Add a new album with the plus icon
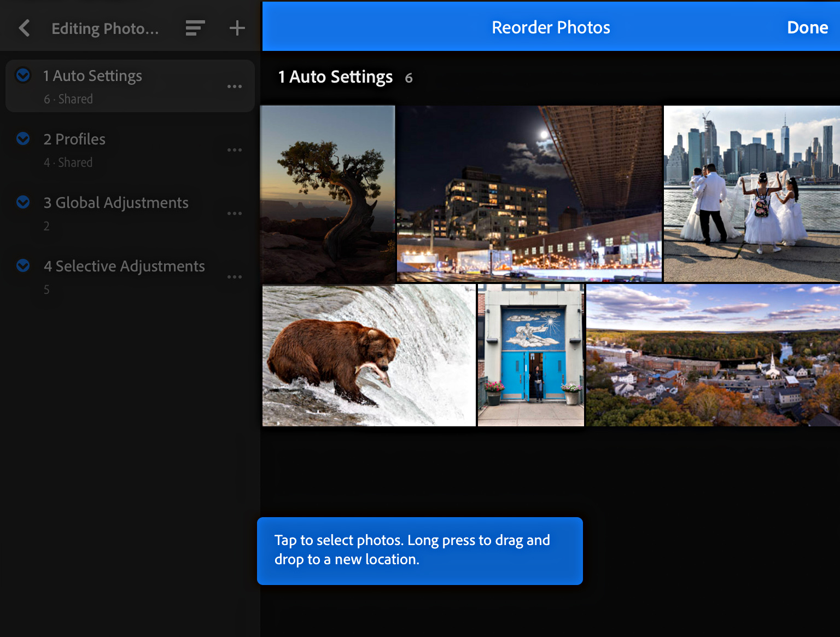 (x=237, y=28)
